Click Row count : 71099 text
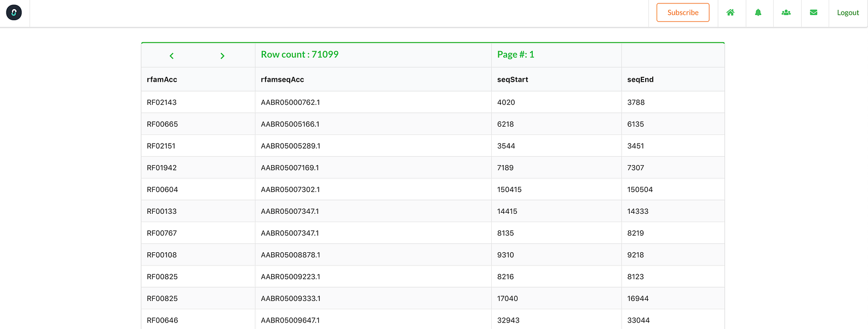The image size is (868, 329). coord(300,54)
